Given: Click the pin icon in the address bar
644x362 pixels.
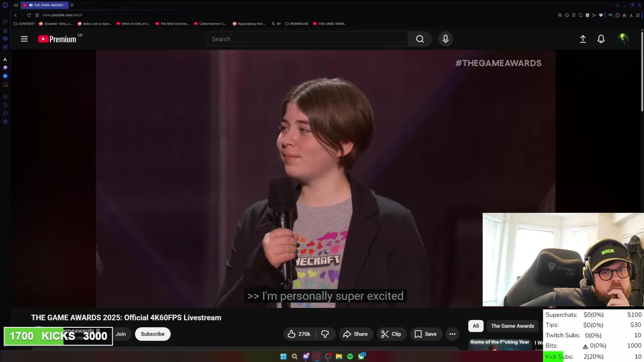Looking at the screenshot, I should click(x=574, y=15).
